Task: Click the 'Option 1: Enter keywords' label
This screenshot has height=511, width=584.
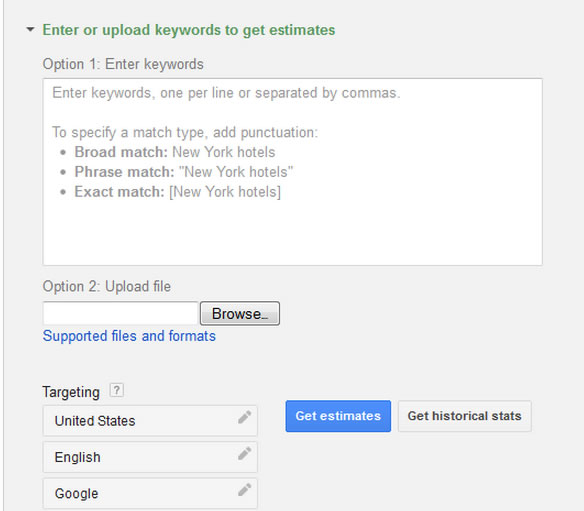Action: coord(123,64)
